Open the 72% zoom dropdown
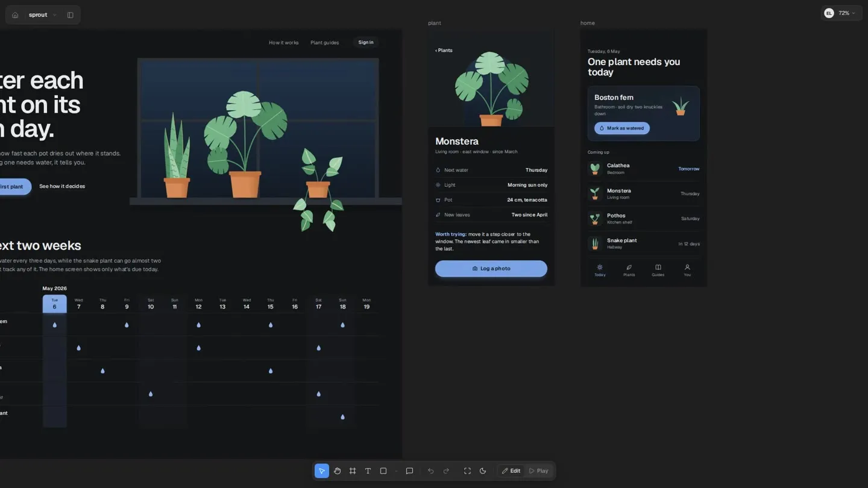The height and width of the screenshot is (488, 868). coord(847,13)
